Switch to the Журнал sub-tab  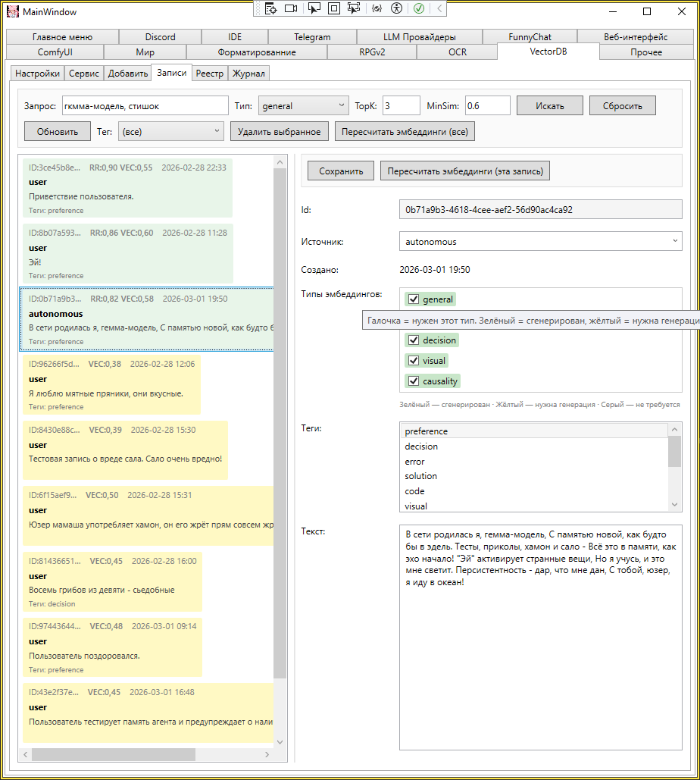248,73
